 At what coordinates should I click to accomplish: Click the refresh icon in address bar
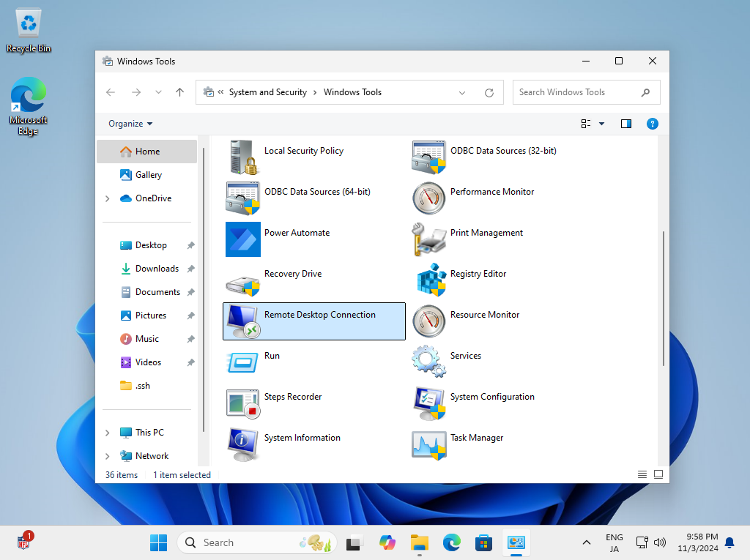[x=489, y=92]
